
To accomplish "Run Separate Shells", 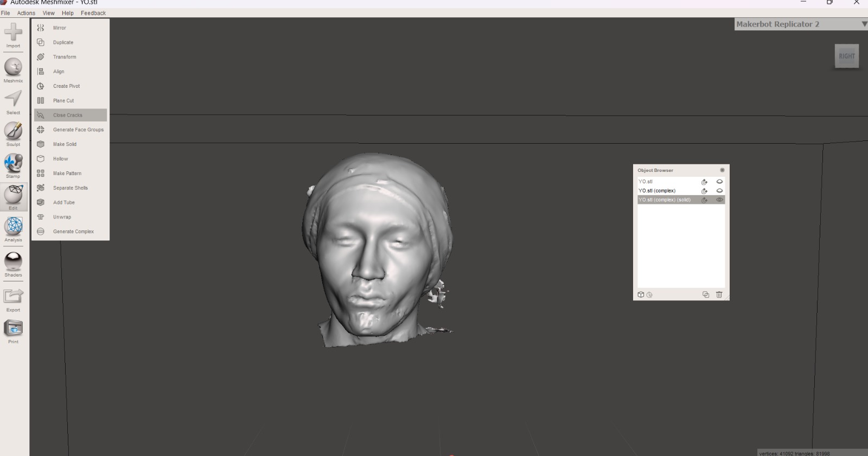I will 71,188.
